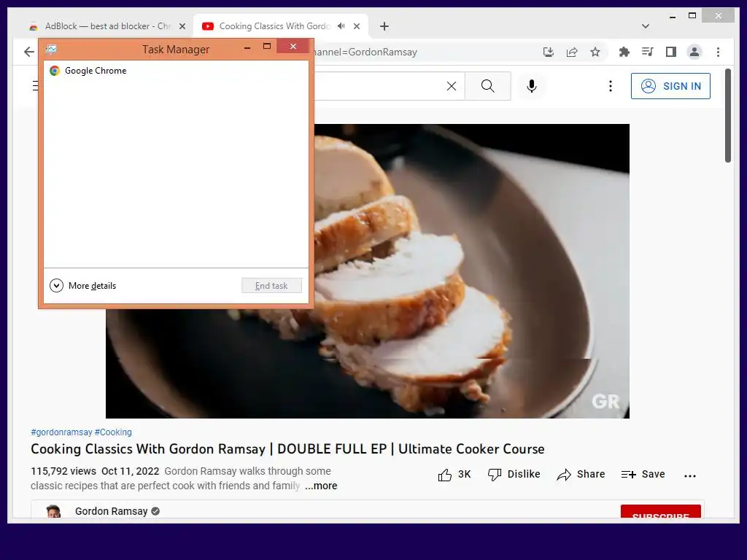Expand More details in Task Manager
The height and width of the screenshot is (560, 747).
pos(83,286)
